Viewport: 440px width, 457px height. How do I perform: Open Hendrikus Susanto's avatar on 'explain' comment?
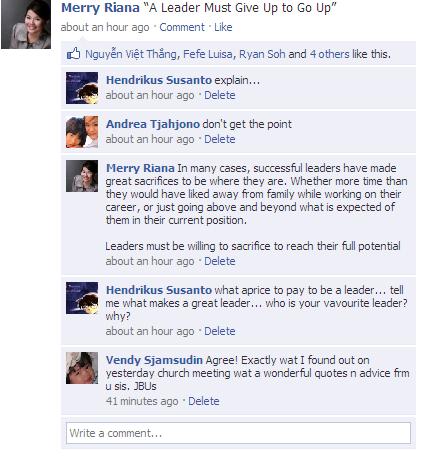(x=82, y=88)
